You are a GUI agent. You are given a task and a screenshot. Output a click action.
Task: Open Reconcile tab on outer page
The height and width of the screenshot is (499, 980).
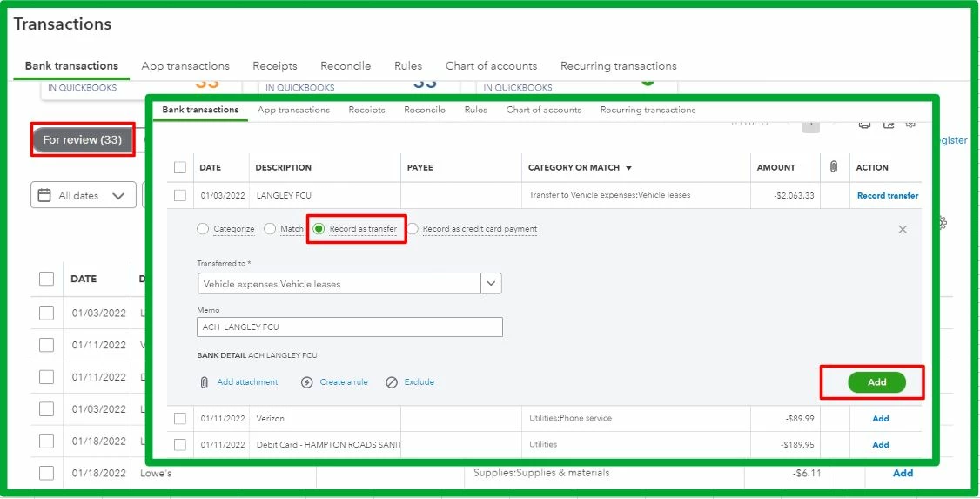346,65
